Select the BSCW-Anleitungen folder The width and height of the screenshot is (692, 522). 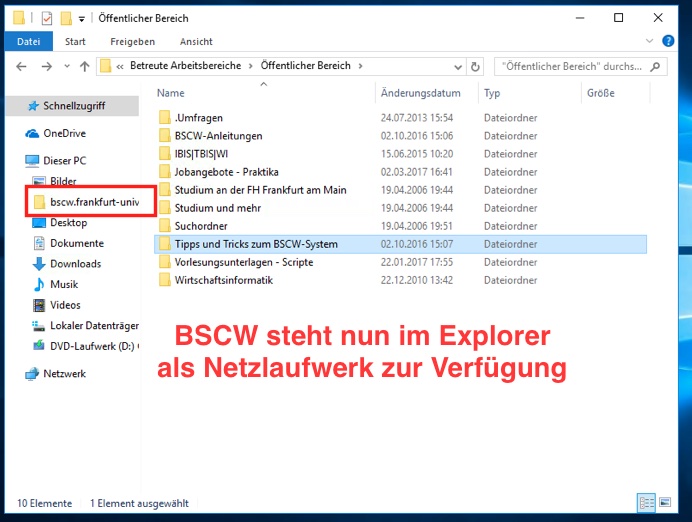click(218, 136)
